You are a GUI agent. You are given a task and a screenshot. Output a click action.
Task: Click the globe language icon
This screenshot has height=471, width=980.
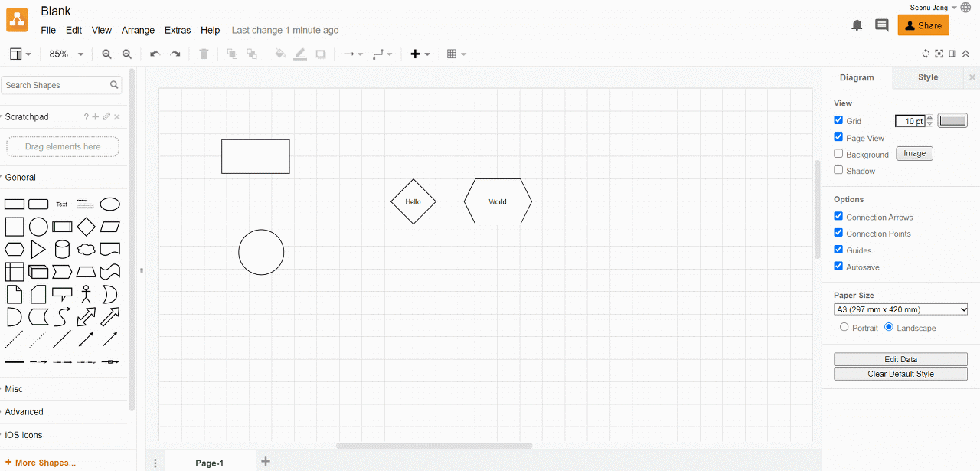pyautogui.click(x=965, y=8)
